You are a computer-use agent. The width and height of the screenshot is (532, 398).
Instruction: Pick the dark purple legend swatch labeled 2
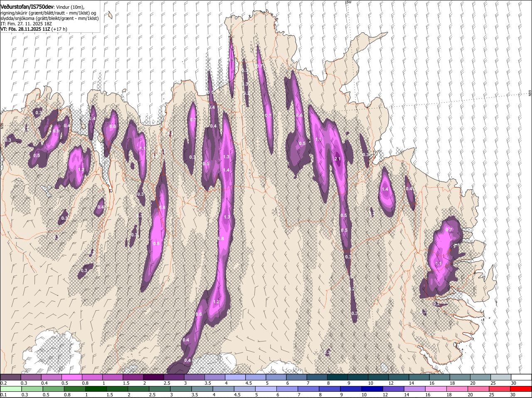[153, 377]
